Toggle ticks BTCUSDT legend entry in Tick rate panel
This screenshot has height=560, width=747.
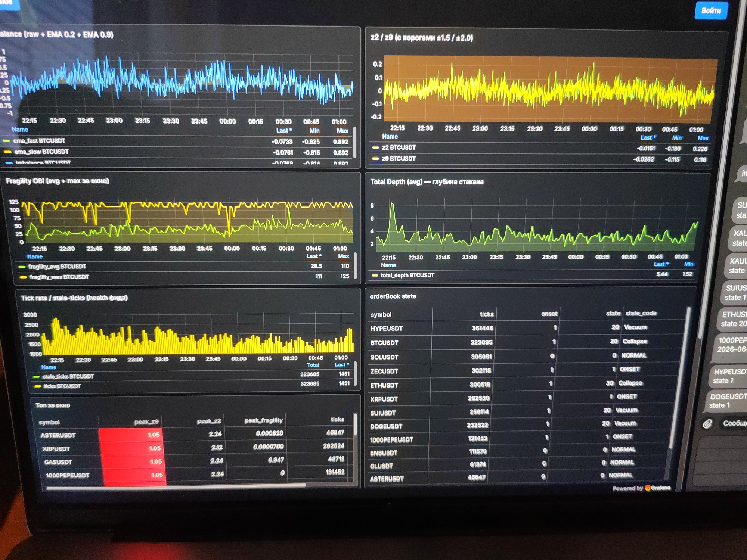point(62,386)
